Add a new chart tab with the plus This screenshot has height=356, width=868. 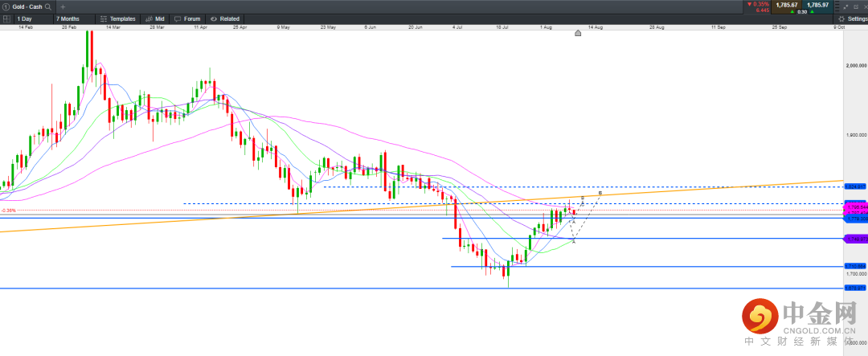[63, 7]
